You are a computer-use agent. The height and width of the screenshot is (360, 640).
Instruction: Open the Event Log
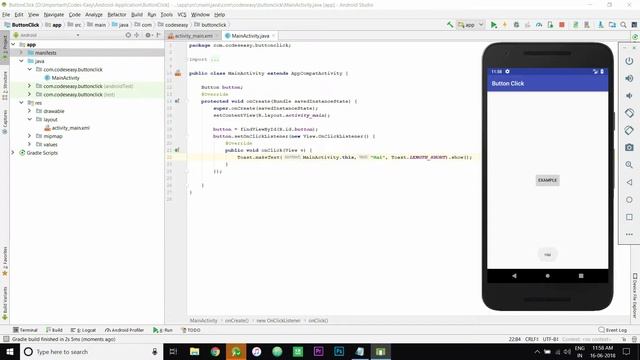tap(613, 330)
